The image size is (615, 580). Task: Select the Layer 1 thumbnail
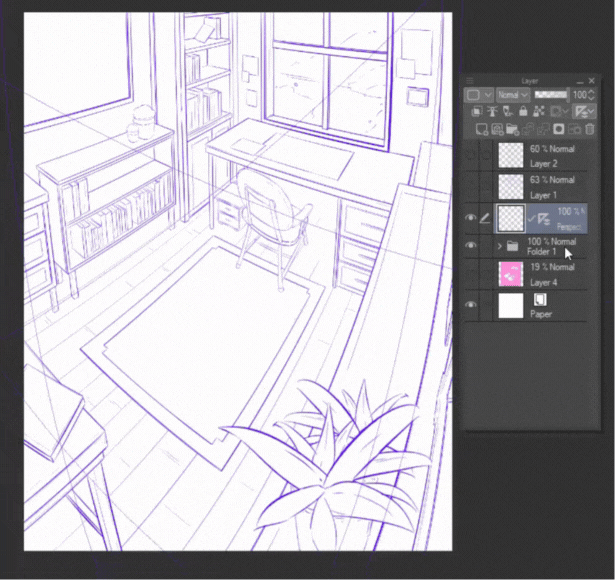click(x=511, y=187)
